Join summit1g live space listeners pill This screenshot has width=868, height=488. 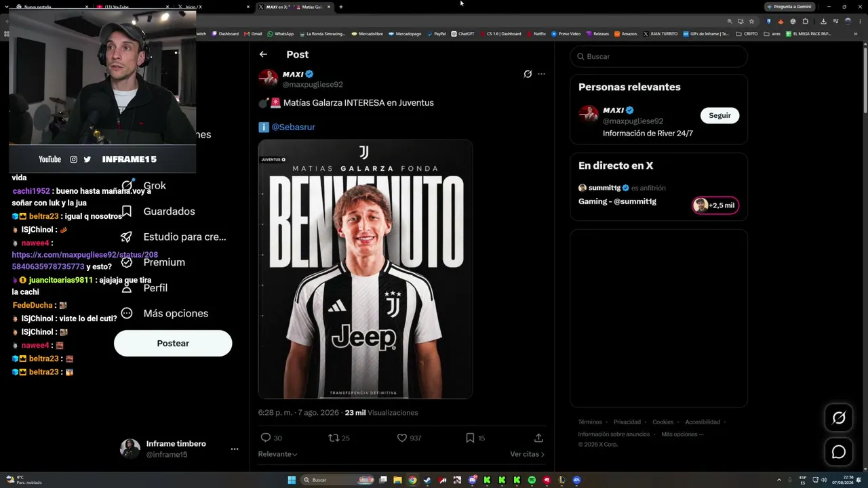[x=715, y=205]
